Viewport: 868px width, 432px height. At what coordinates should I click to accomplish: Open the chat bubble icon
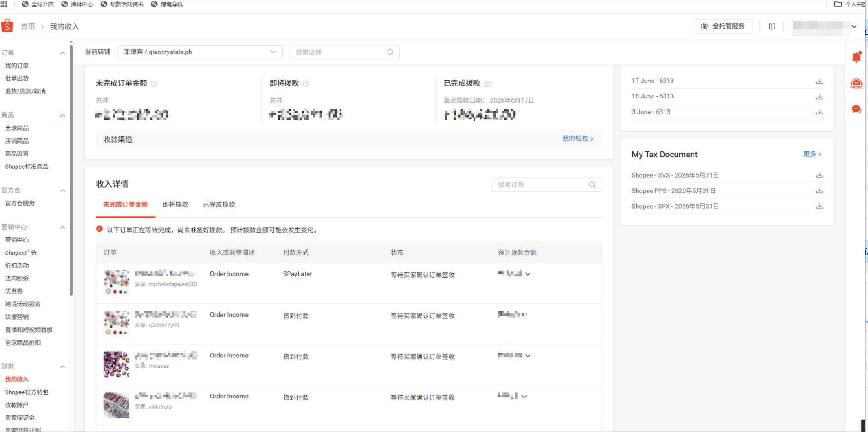tap(856, 109)
